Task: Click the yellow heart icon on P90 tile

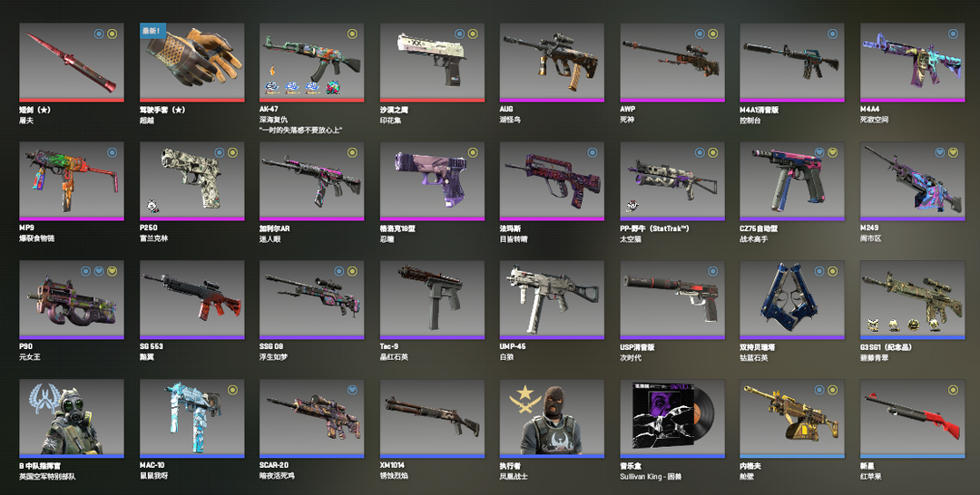Action: coord(113,271)
